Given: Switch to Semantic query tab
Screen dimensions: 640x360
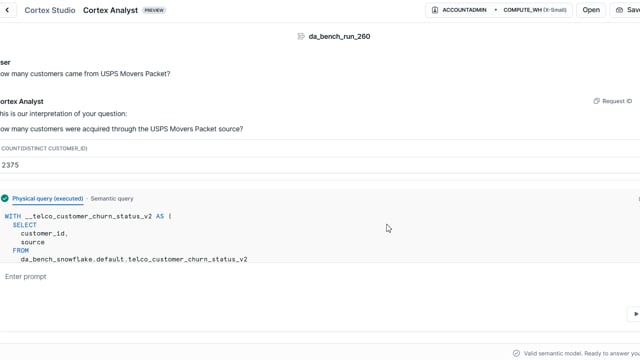Looking at the screenshot, I should point(112,198).
